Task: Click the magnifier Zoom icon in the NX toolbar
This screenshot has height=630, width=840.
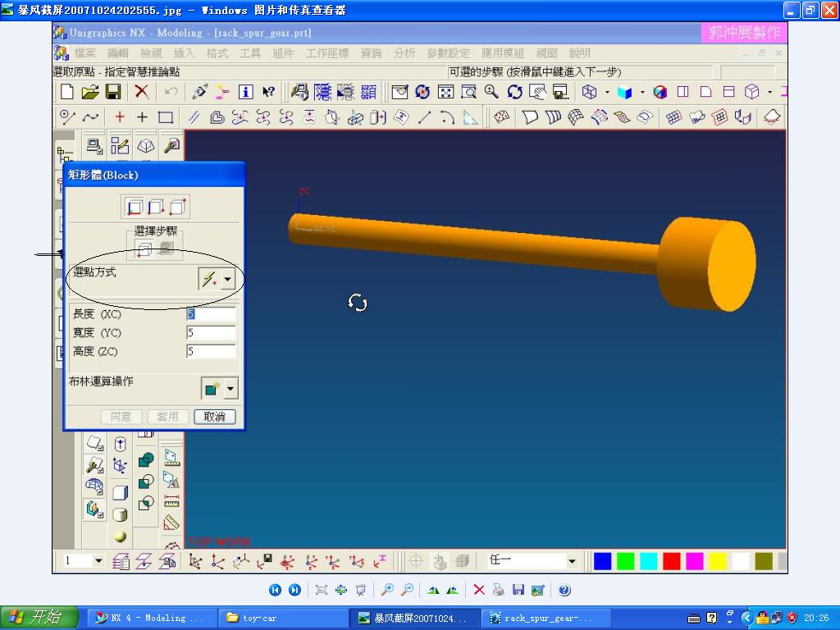Action: (491, 92)
